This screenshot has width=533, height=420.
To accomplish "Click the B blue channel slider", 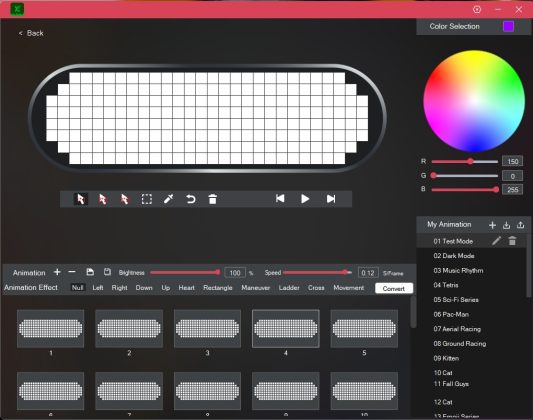I will [x=465, y=189].
